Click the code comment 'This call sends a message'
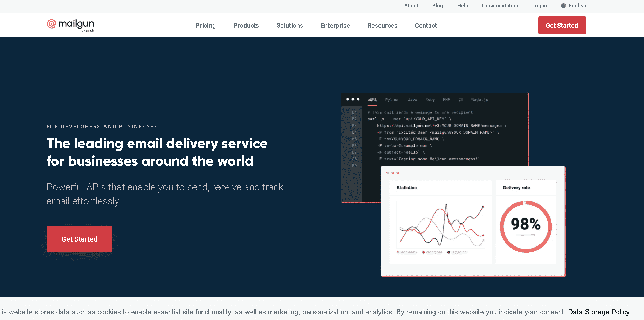The image size is (644, 320). (421, 112)
